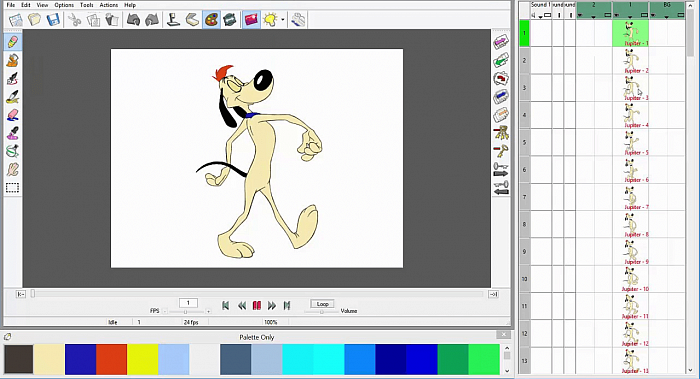Open the File menu
This screenshot has height=379, width=700.
tap(11, 5)
